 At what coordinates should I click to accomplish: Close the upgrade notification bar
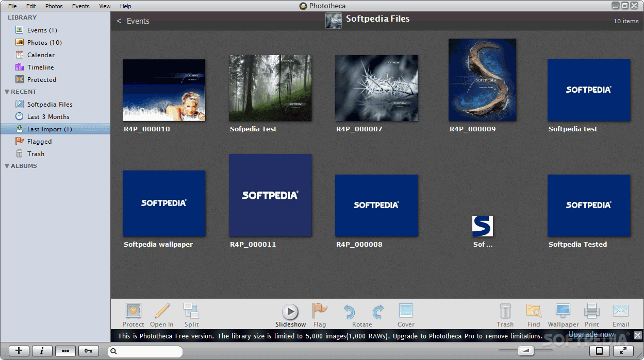tap(637, 335)
